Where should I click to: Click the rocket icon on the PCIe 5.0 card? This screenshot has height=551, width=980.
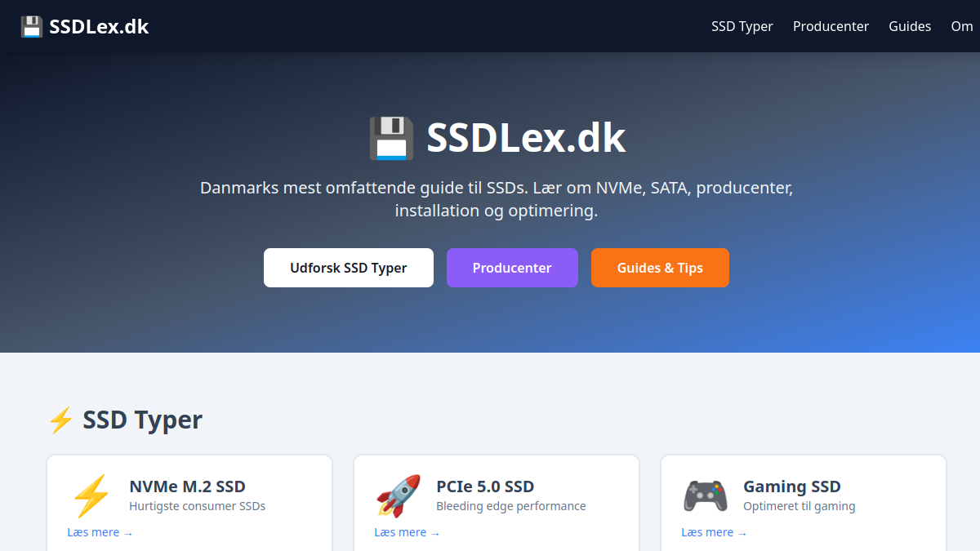[x=399, y=495]
